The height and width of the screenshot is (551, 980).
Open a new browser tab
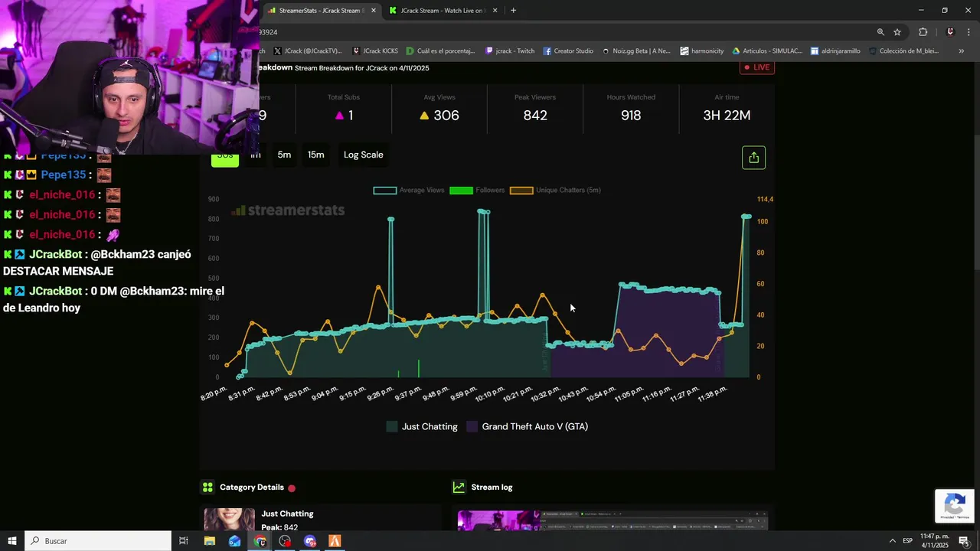(513, 11)
